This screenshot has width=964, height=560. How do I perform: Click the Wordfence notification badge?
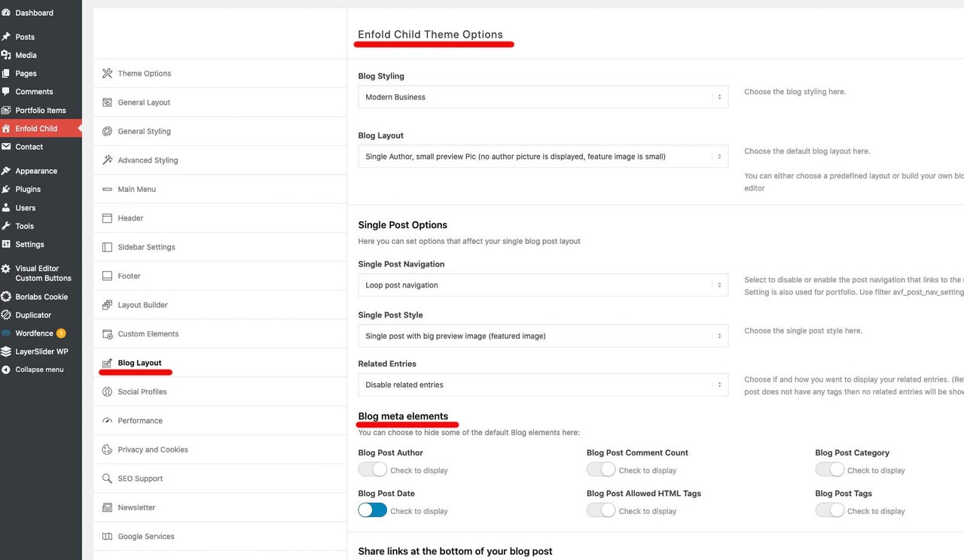coord(61,333)
